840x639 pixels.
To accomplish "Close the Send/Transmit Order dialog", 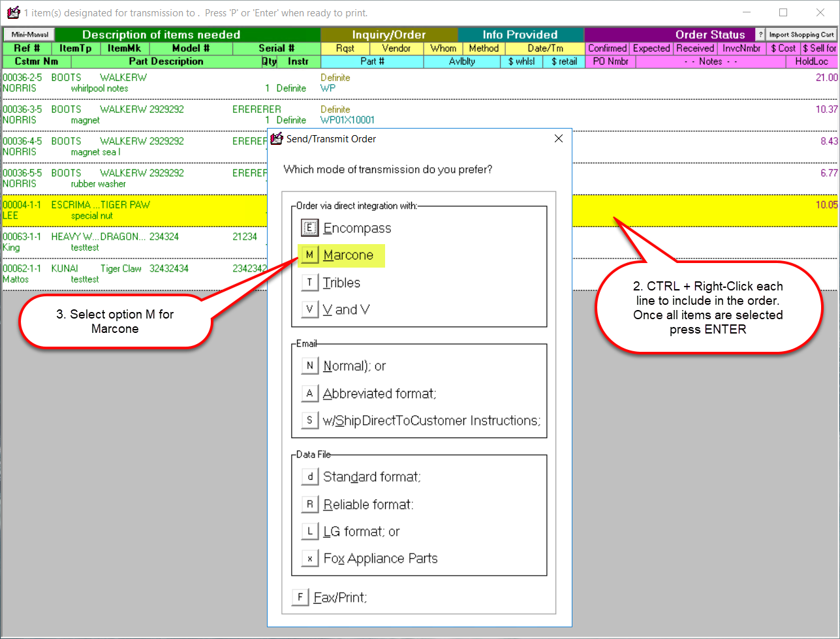I will pos(558,138).
